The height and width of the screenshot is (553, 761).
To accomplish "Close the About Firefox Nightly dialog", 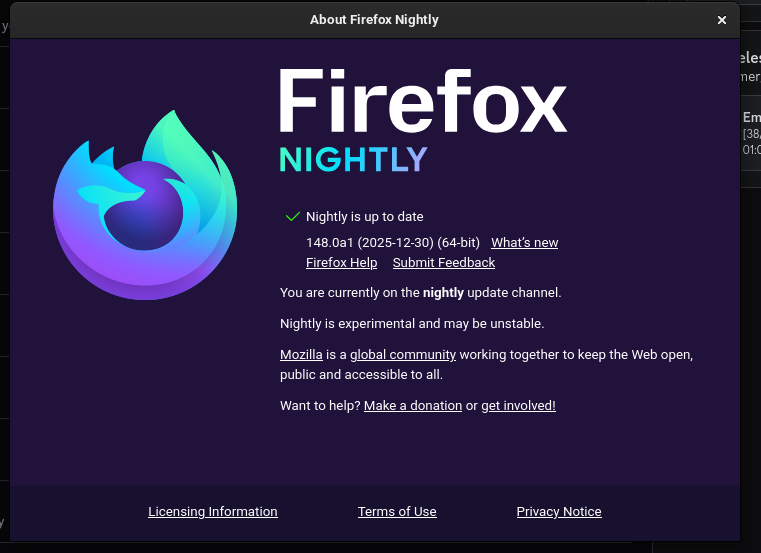I will (x=722, y=20).
